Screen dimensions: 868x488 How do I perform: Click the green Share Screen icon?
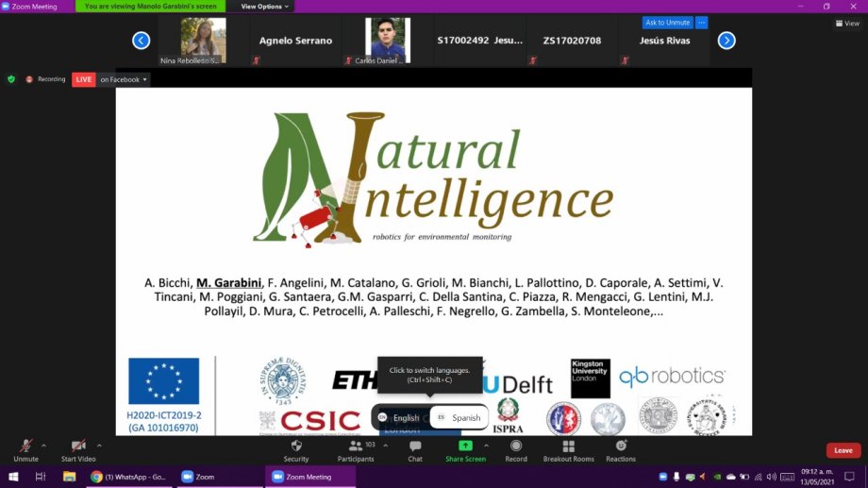coord(465,446)
